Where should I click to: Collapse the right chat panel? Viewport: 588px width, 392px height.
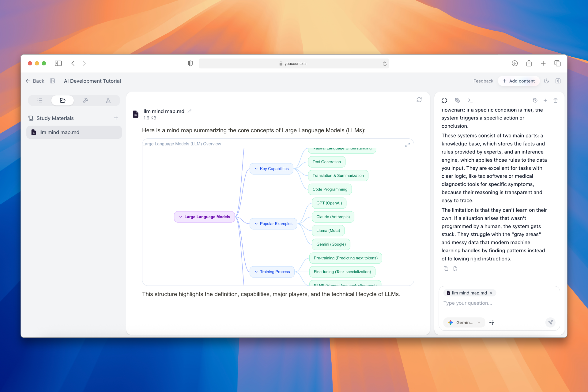point(558,81)
